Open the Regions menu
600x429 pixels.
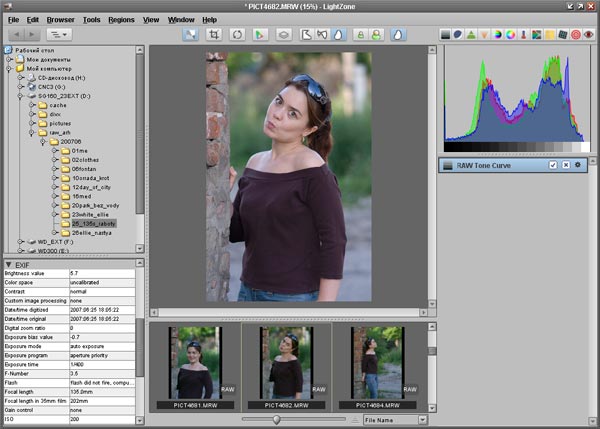122,19
